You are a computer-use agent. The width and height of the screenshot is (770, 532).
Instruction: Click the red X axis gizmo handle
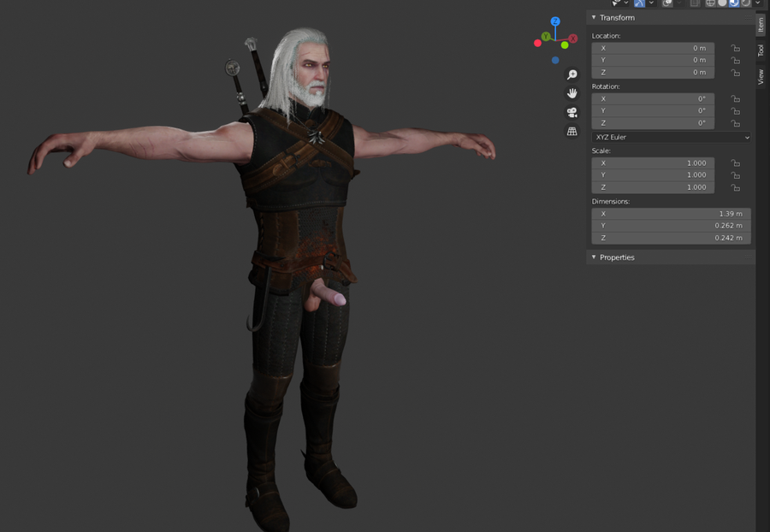coord(573,38)
